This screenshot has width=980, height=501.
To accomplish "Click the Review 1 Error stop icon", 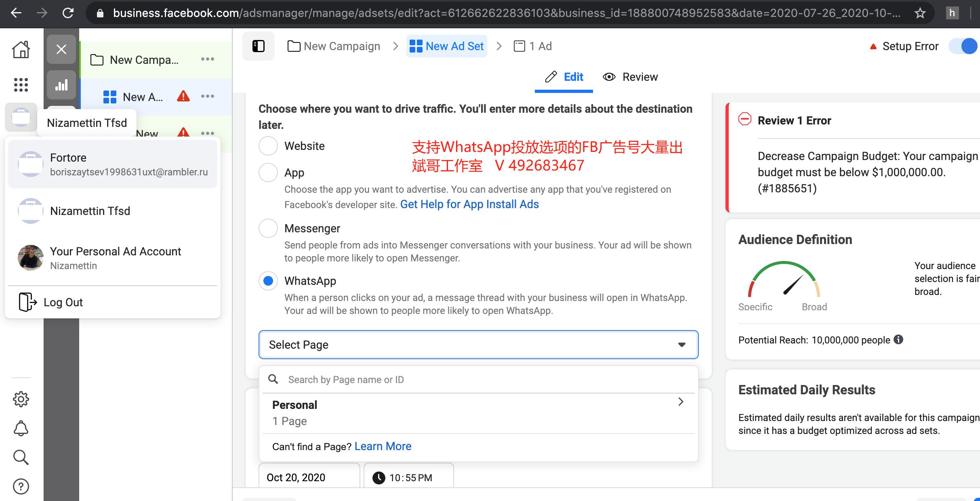I will pos(745,119).
